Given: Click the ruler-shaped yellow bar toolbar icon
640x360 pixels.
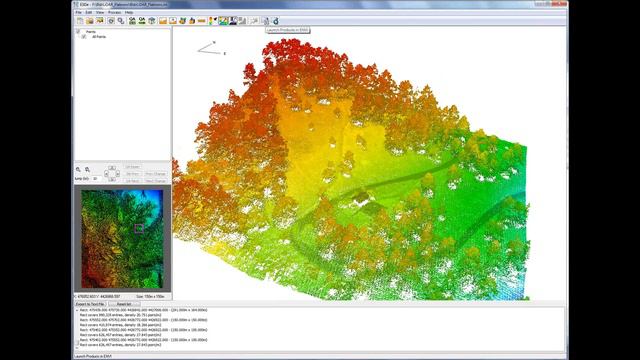Looking at the screenshot, I should (201, 21).
